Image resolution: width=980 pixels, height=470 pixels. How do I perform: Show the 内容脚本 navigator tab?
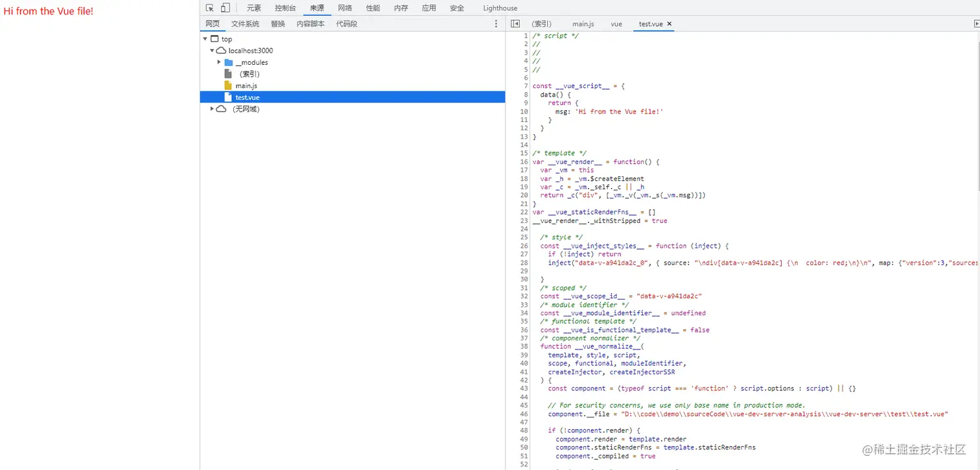[x=311, y=24]
